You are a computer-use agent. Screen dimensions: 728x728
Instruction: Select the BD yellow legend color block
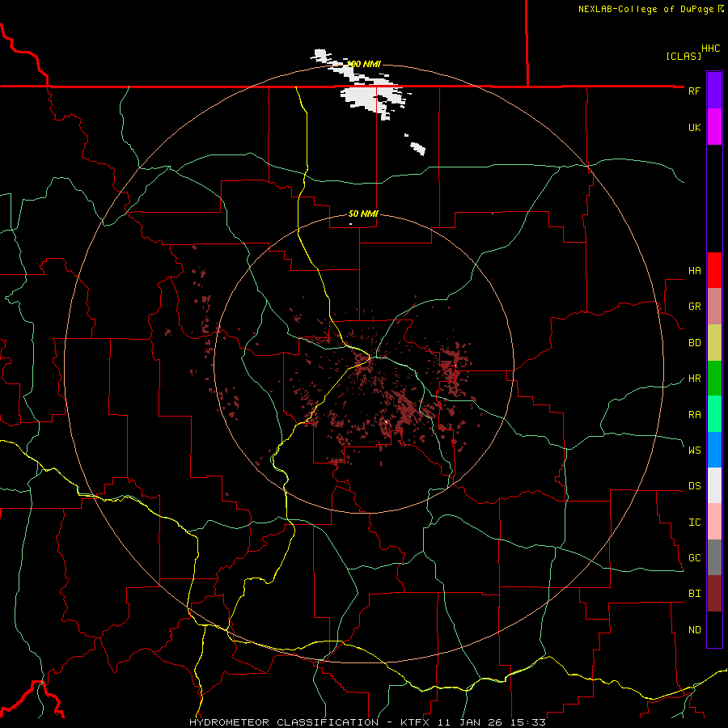click(x=714, y=342)
